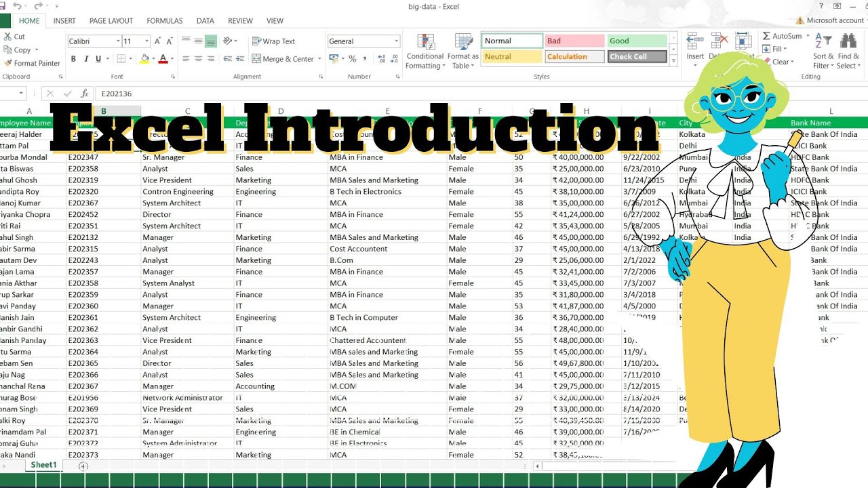The image size is (868, 488).
Task: Toggle Underline formatting
Action: (x=99, y=59)
